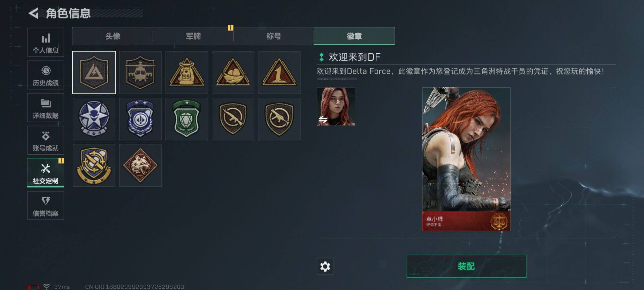Select the blue star skull badge
Screen dimensions: 644x290
(94, 119)
